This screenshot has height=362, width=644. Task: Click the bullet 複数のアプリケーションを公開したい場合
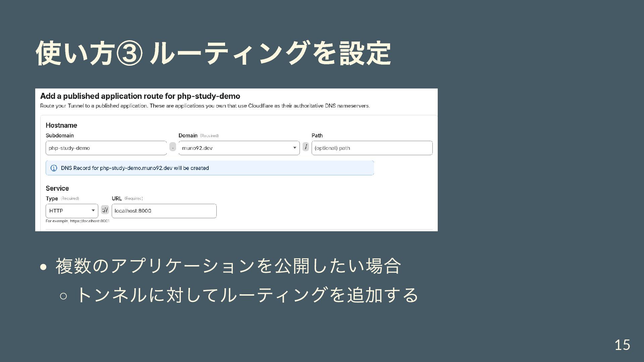(228, 266)
